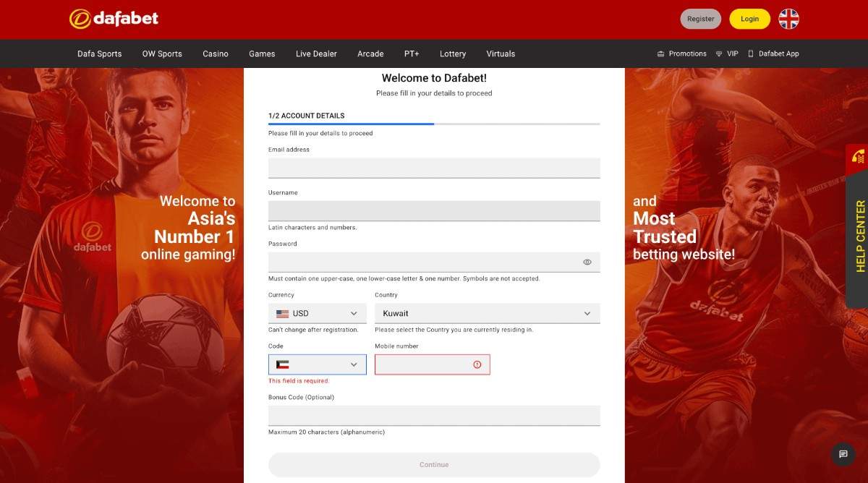Open the Country Kuwait dropdown
The width and height of the screenshot is (868, 483).
pyautogui.click(x=488, y=314)
